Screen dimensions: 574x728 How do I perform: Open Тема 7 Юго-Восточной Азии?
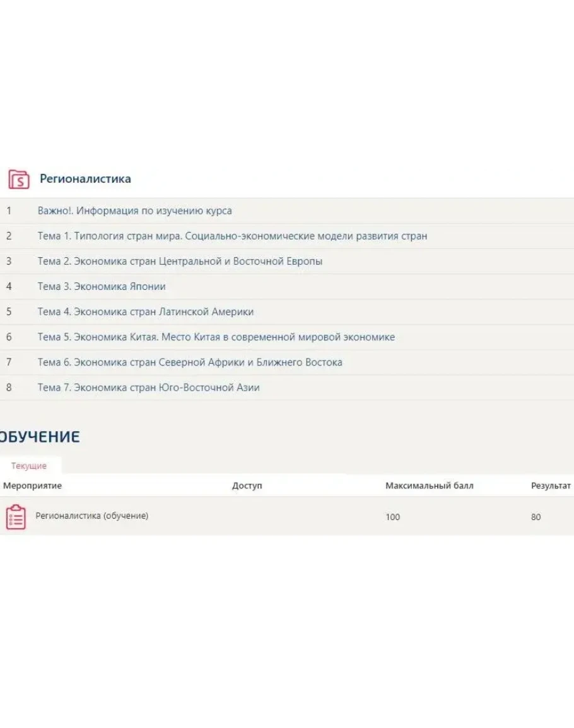[x=148, y=388]
